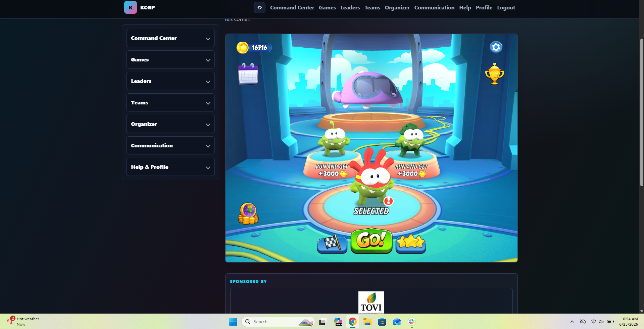This screenshot has height=329, width=644.
Task: Open Help in top navigation
Action: click(x=465, y=7)
